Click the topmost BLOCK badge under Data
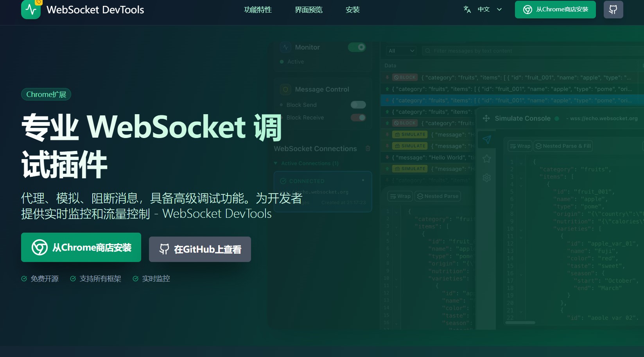The width and height of the screenshot is (644, 357). pyautogui.click(x=405, y=77)
